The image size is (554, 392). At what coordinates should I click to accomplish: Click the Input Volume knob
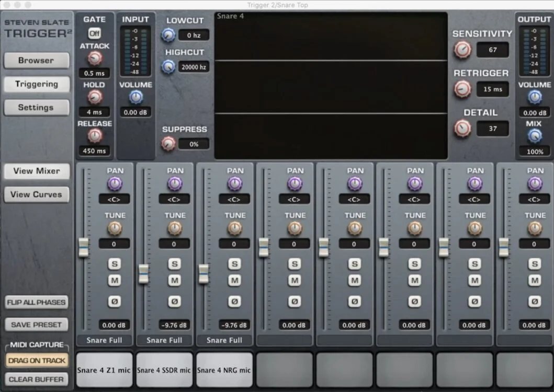[x=135, y=97]
